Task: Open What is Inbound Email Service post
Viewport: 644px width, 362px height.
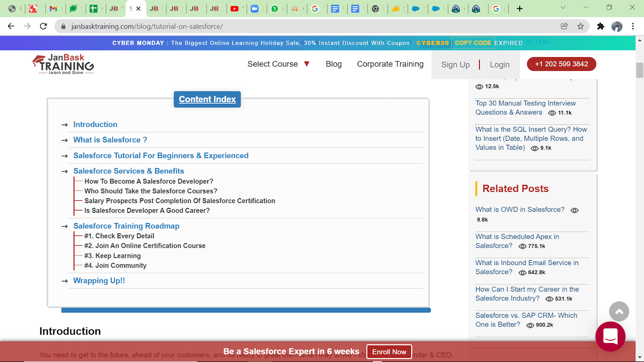Action: (527, 267)
